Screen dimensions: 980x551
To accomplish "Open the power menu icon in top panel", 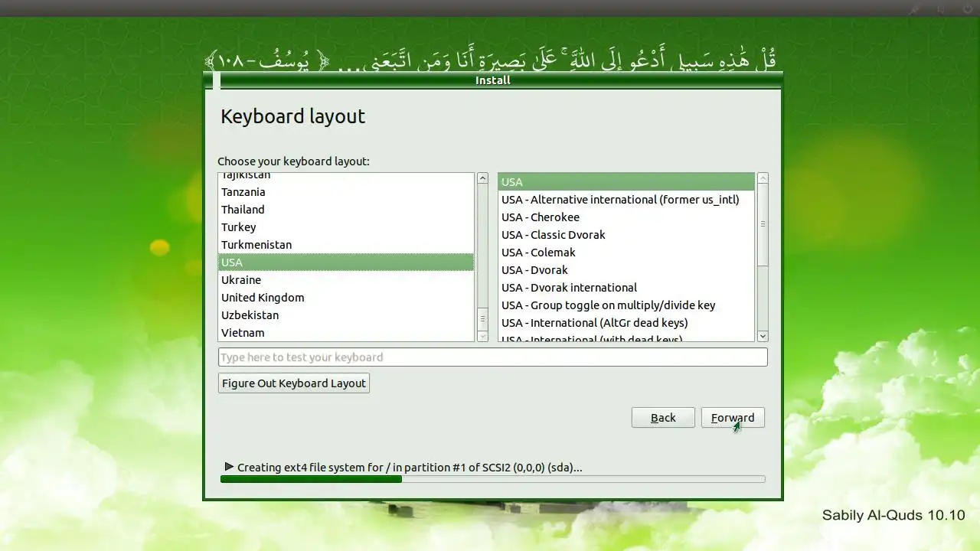I will (x=967, y=8).
